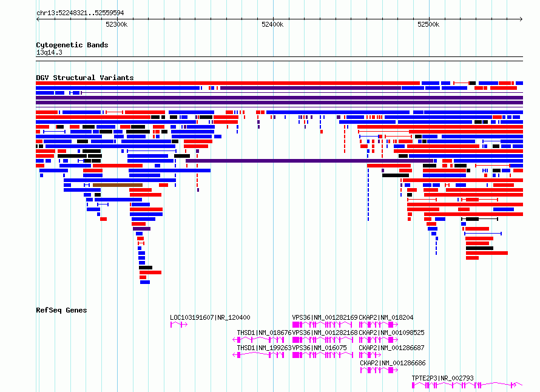
Task: Open the VPS36|NM_001282168 transcript label
Action: pyautogui.click(x=325, y=333)
